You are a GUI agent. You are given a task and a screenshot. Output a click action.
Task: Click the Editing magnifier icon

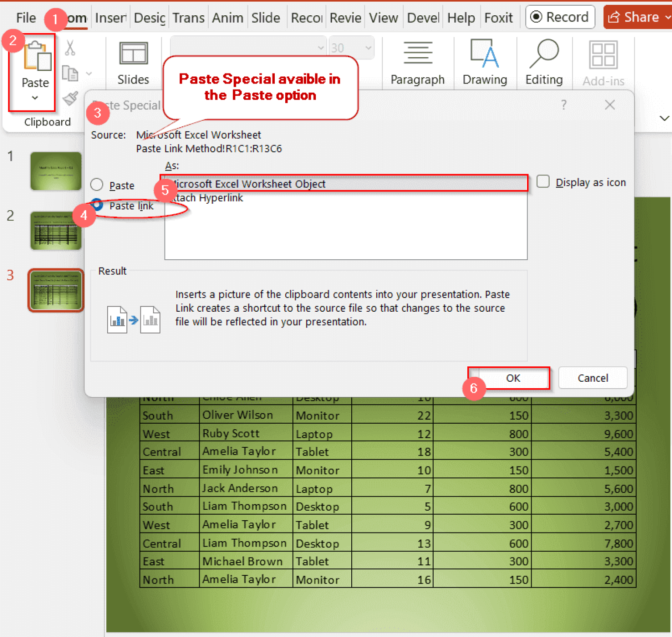click(x=544, y=54)
